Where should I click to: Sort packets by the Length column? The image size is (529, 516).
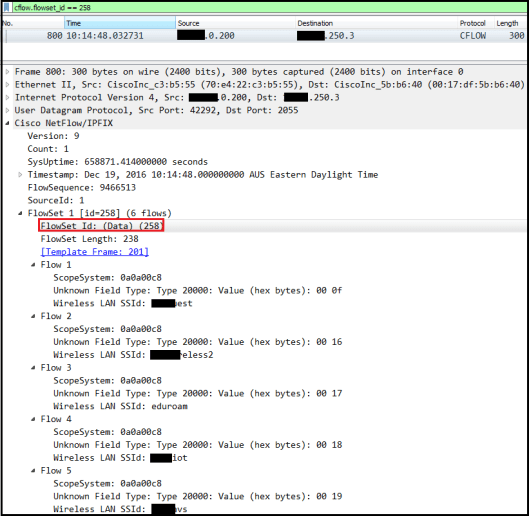(510, 23)
